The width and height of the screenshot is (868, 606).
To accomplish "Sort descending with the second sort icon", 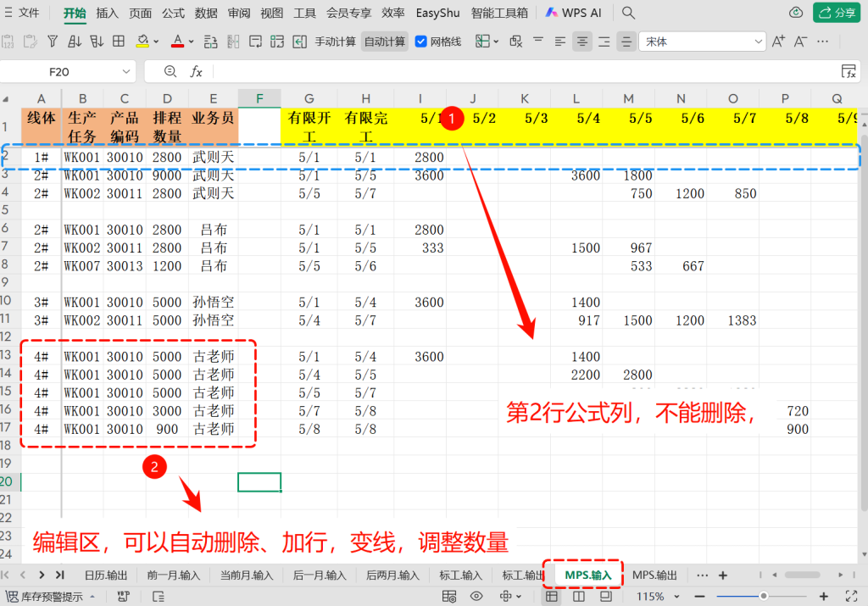I will coord(97,42).
